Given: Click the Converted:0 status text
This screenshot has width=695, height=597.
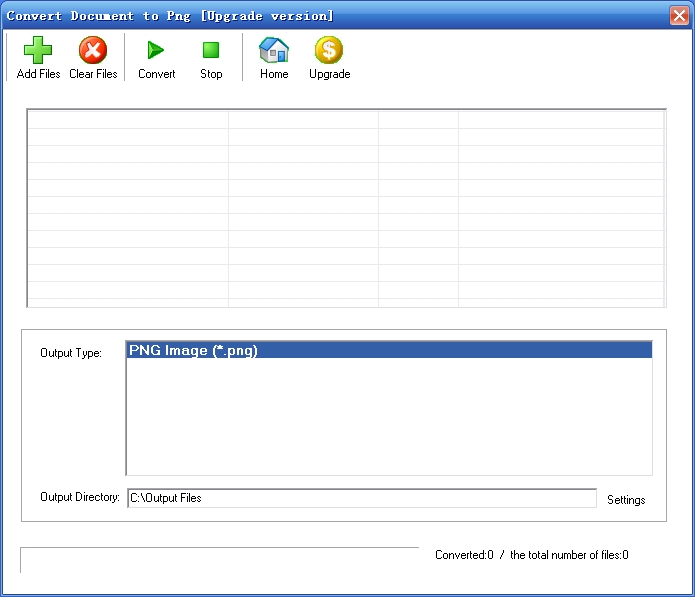Looking at the screenshot, I should click(464, 555).
